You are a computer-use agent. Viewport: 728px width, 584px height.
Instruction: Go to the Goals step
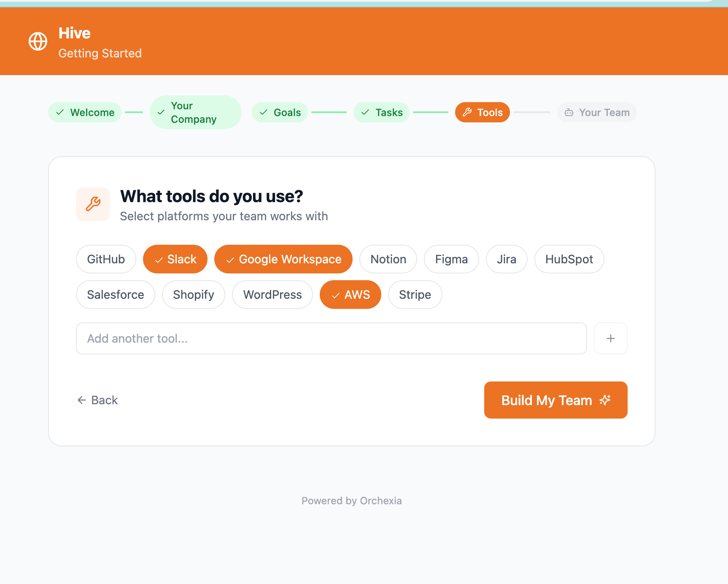(x=280, y=112)
